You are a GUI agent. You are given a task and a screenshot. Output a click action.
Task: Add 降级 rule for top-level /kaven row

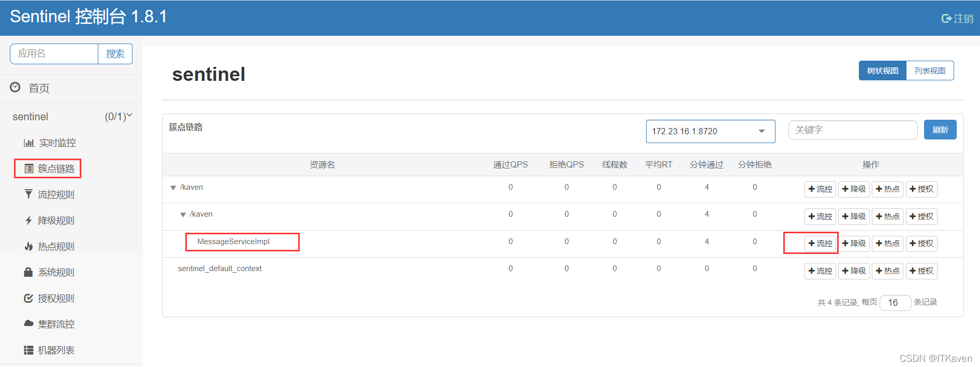coord(854,189)
